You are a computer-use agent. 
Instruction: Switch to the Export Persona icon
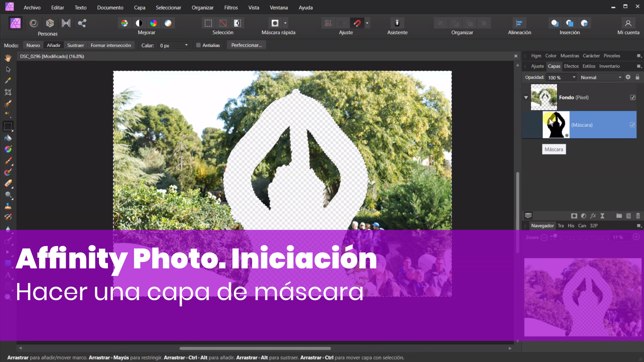(x=82, y=23)
